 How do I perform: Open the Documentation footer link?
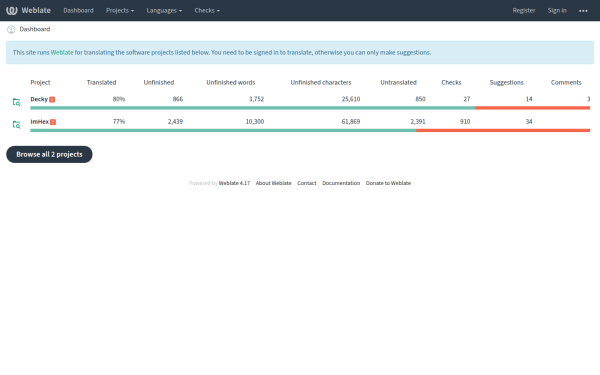(341, 183)
